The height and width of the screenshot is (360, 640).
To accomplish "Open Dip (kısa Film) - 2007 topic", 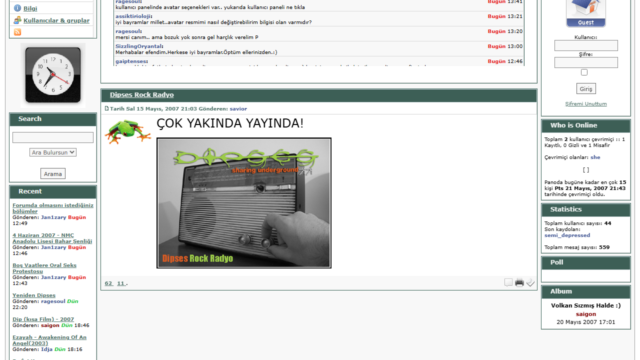I will (43, 319).
